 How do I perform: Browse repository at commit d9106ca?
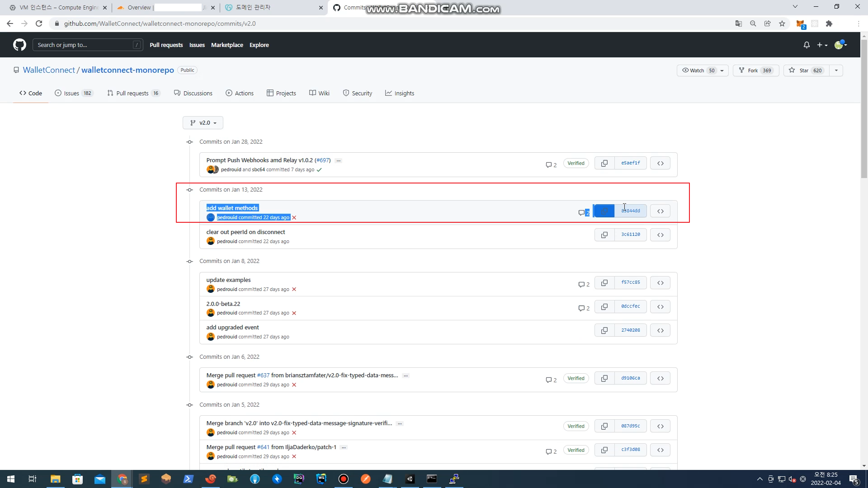660,378
